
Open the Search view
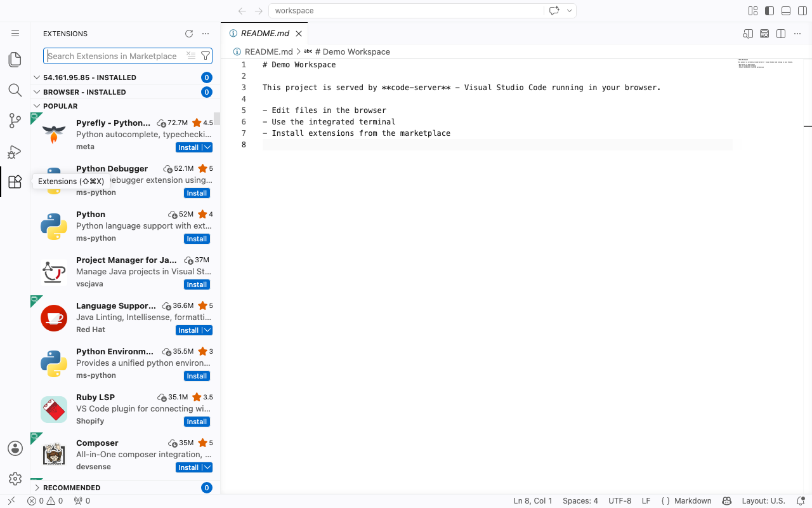[15, 90]
